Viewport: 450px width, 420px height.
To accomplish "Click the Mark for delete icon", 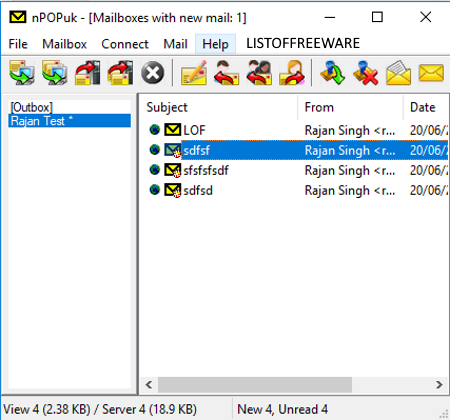I will [x=365, y=72].
